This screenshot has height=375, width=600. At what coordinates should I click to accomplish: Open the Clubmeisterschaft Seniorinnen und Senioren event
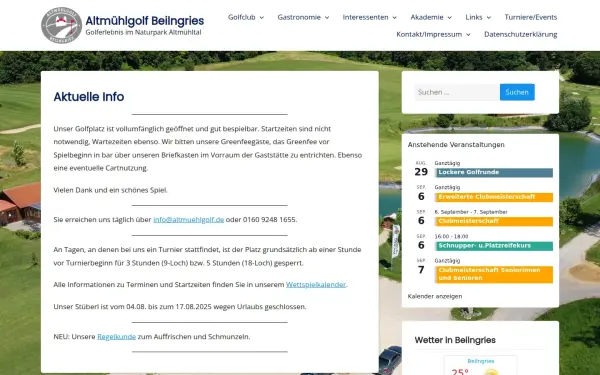pos(494,274)
